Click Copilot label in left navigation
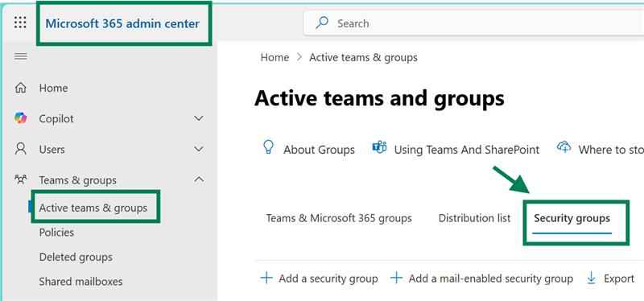The height and width of the screenshot is (301, 644). [56, 119]
